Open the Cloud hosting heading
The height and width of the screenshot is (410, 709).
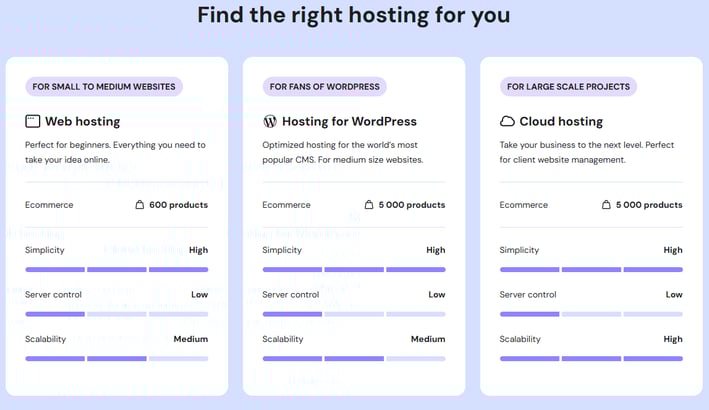(x=561, y=121)
